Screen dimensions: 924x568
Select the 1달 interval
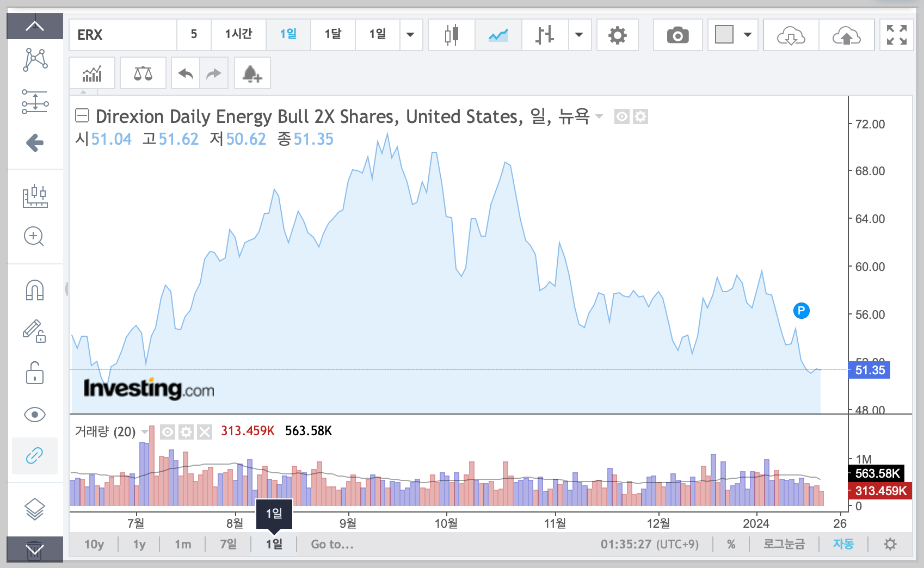333,35
